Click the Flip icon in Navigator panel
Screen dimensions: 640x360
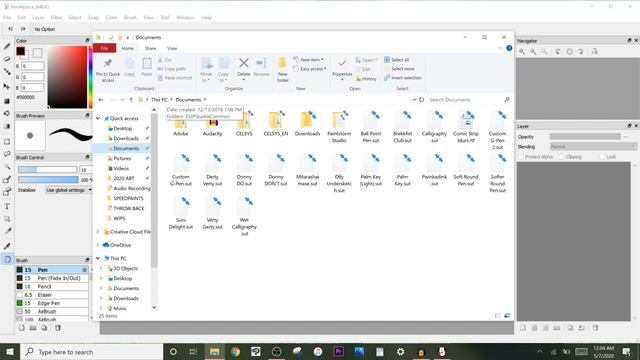tap(595, 52)
